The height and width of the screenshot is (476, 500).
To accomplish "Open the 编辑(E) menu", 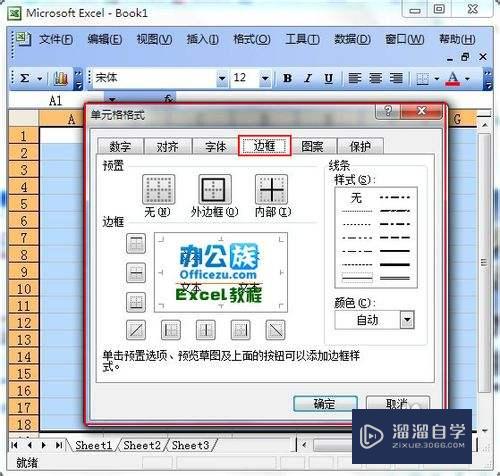I will coord(105,39).
